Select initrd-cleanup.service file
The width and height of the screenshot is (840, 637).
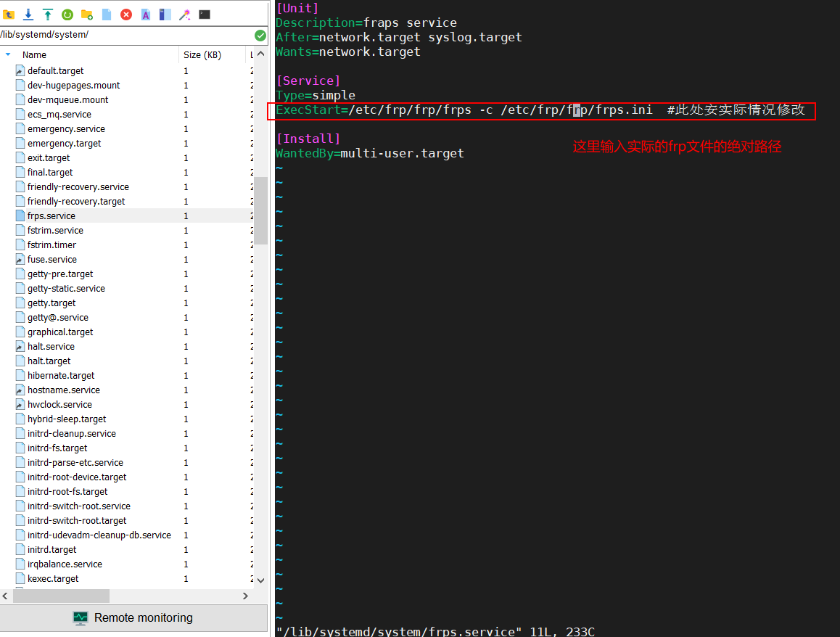coord(72,433)
